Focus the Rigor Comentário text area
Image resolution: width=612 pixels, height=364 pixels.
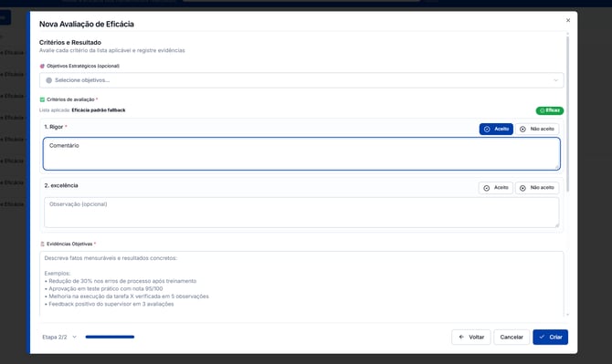301,153
